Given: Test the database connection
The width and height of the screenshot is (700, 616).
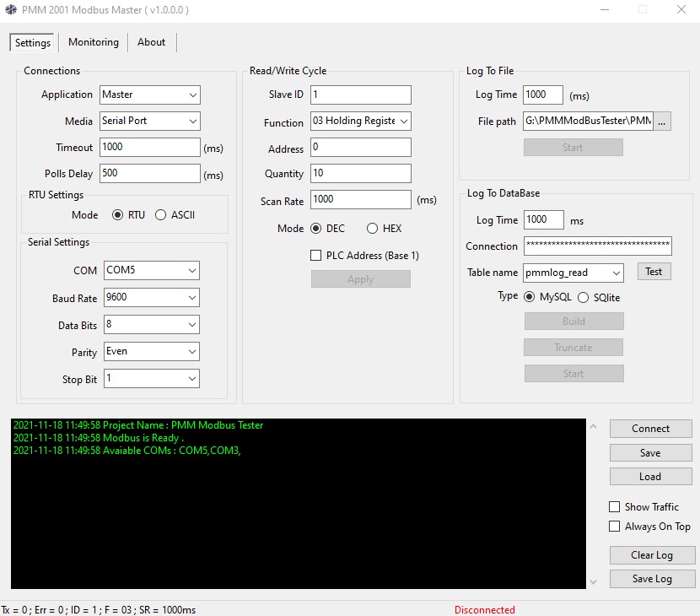Looking at the screenshot, I should 654,272.
